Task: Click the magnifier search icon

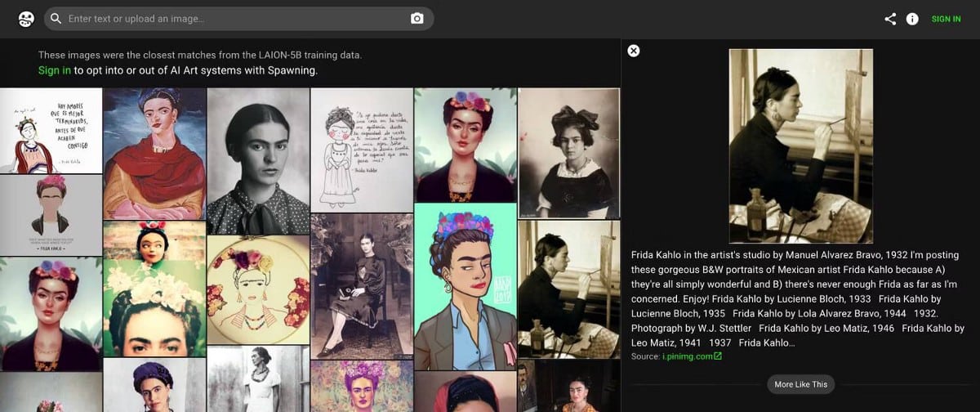Action: (x=56, y=19)
